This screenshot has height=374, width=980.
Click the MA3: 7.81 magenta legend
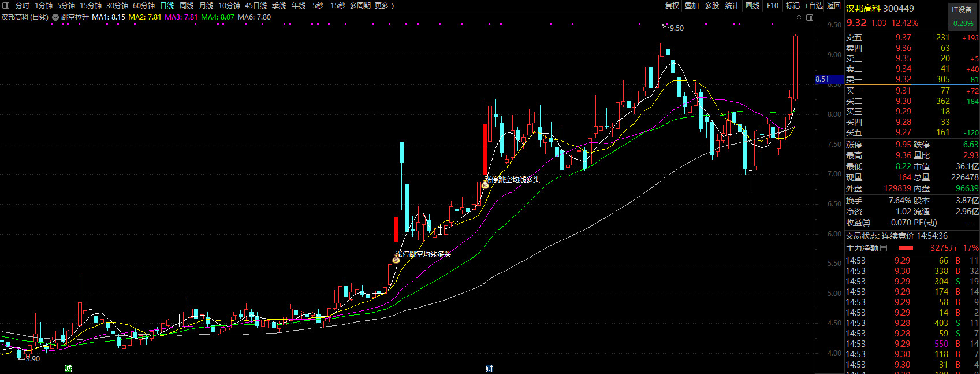click(x=181, y=17)
